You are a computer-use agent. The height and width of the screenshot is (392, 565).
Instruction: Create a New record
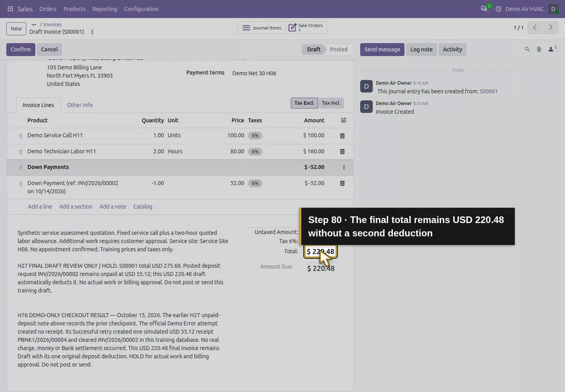(16, 29)
